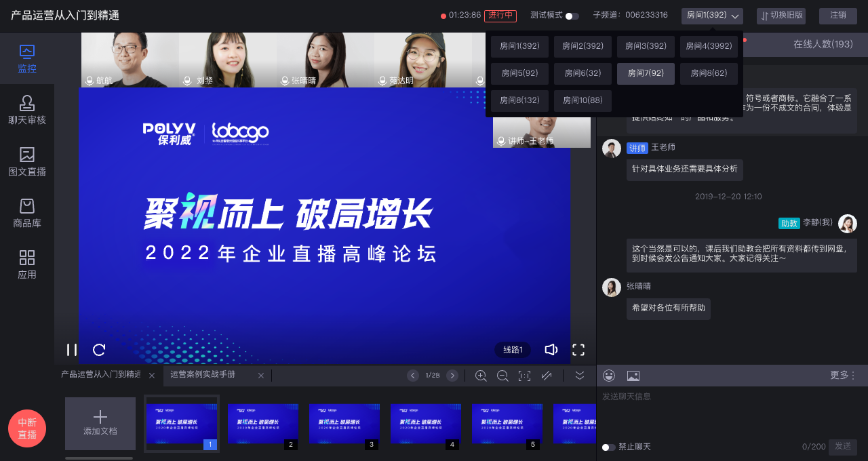Click the 注销 logout button
The width and height of the screenshot is (868, 461).
coord(838,16)
